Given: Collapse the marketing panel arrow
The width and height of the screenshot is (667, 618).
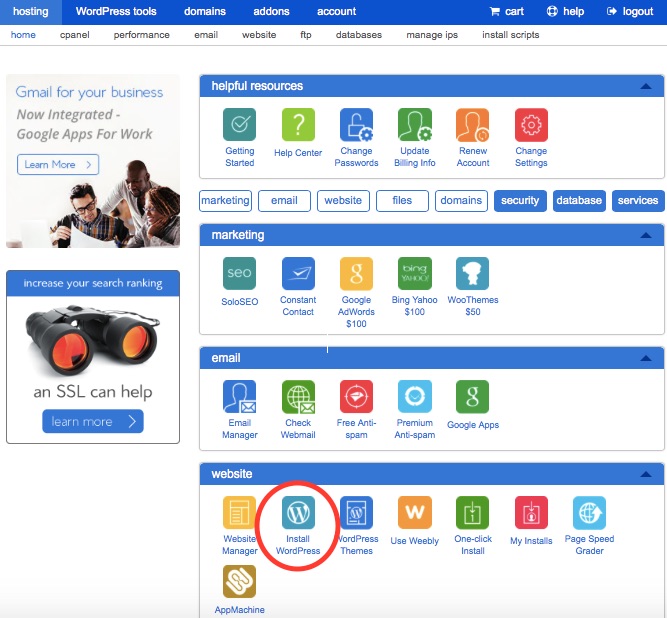Looking at the screenshot, I should click(646, 235).
